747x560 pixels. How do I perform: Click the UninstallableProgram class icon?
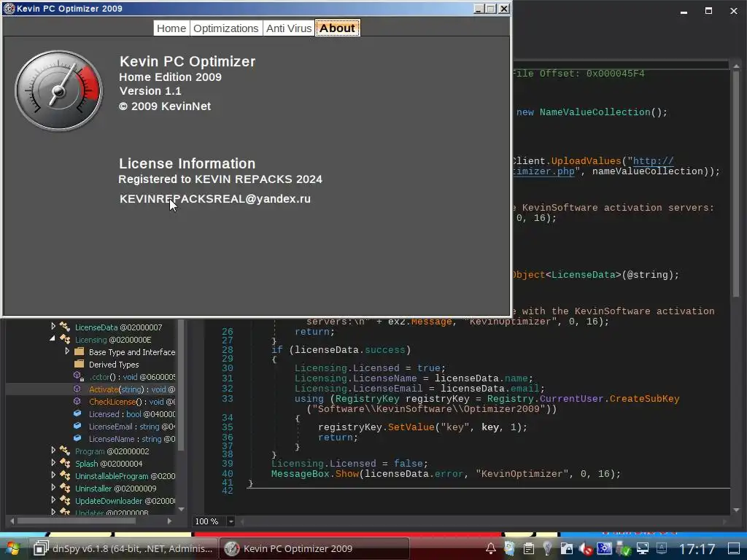tap(65, 475)
